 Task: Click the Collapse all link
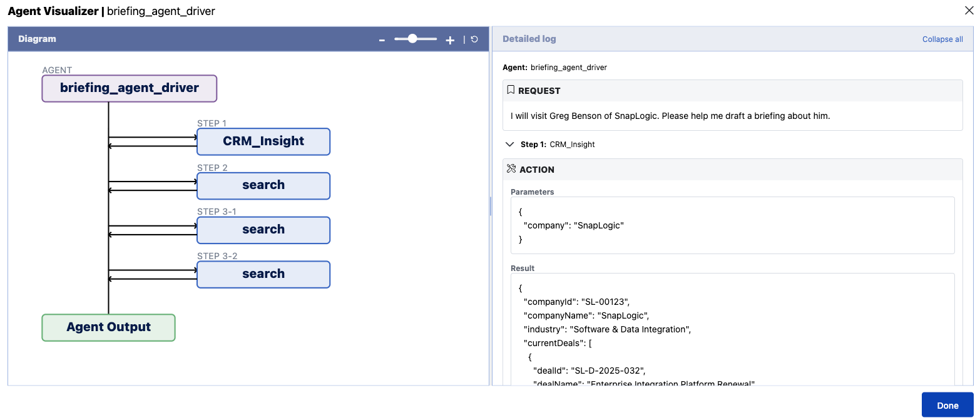coord(942,39)
